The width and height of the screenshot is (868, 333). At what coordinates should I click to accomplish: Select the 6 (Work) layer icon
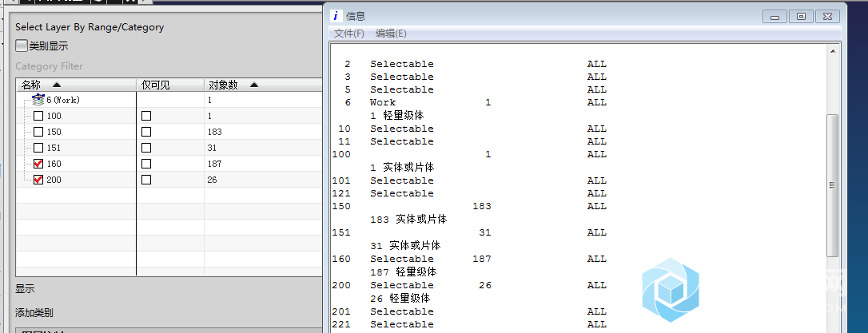38,100
